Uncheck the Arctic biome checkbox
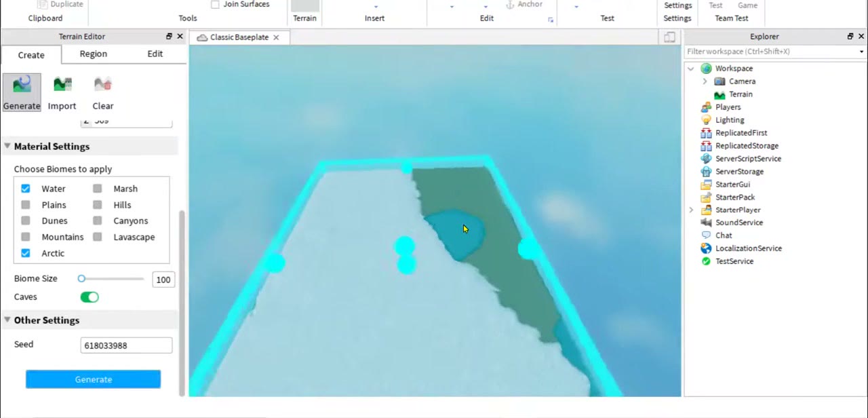 pos(25,253)
